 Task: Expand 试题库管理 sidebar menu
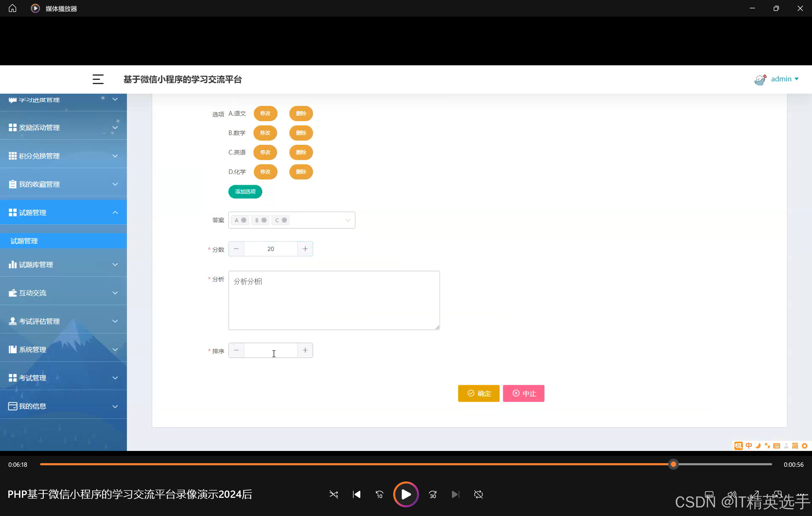[x=64, y=265]
